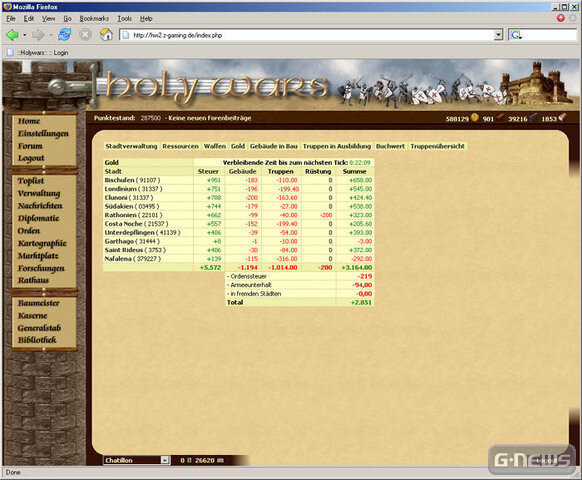
Task: Switch to the Waffen tab
Action: pos(215,146)
